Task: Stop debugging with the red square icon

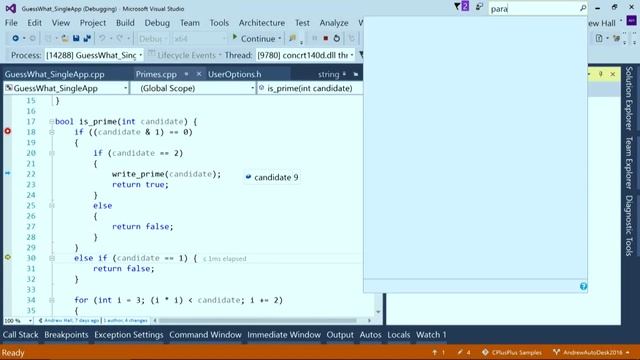Action: [x=326, y=38]
